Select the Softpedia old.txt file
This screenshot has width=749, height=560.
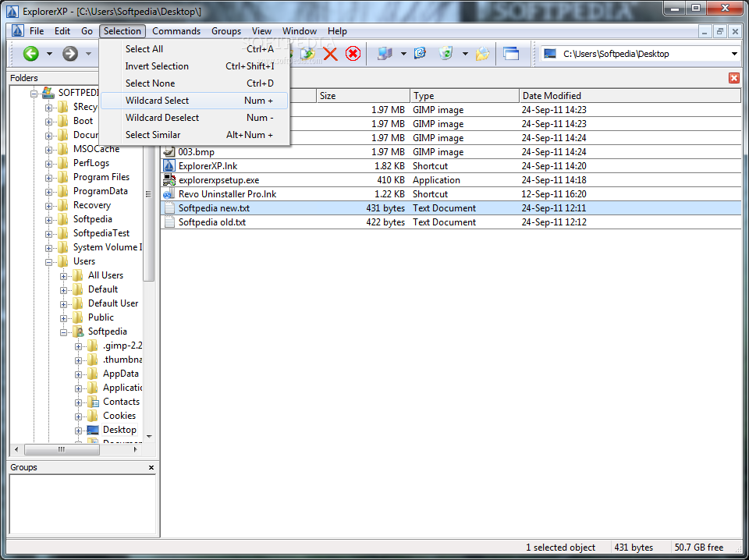point(451,222)
